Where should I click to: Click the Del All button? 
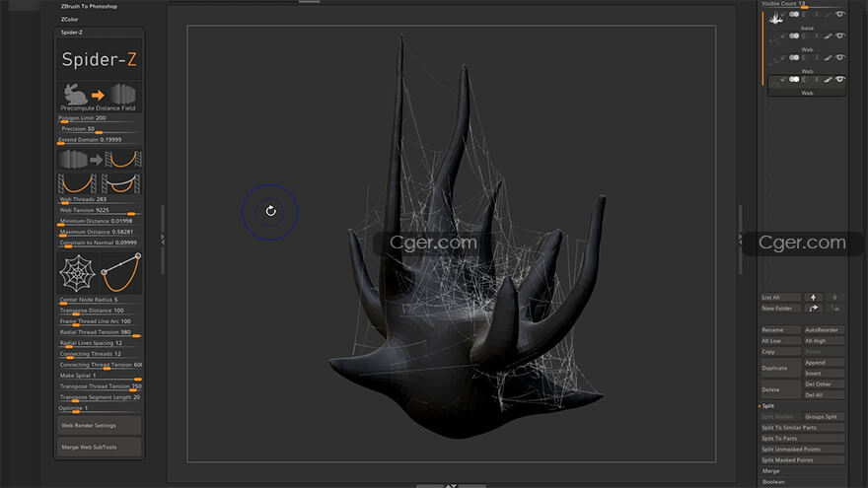(825, 395)
